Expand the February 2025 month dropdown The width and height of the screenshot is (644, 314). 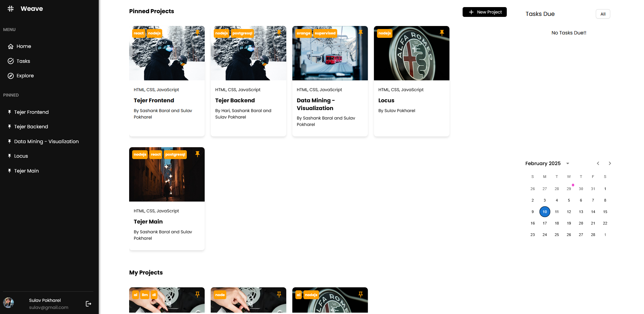pyautogui.click(x=567, y=163)
